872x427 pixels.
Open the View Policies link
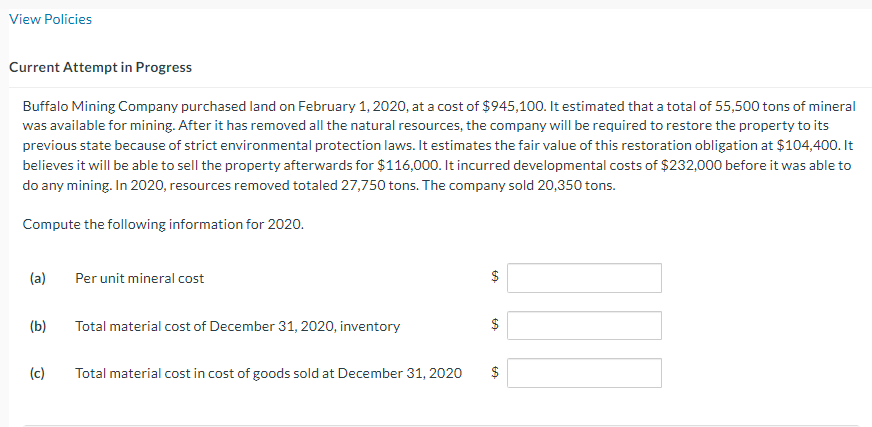pyautogui.click(x=50, y=19)
